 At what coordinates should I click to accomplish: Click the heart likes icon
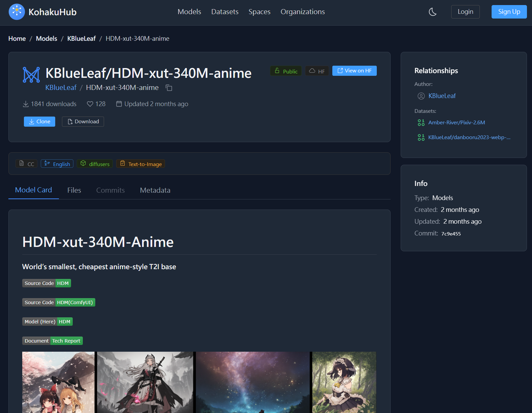pyautogui.click(x=90, y=104)
